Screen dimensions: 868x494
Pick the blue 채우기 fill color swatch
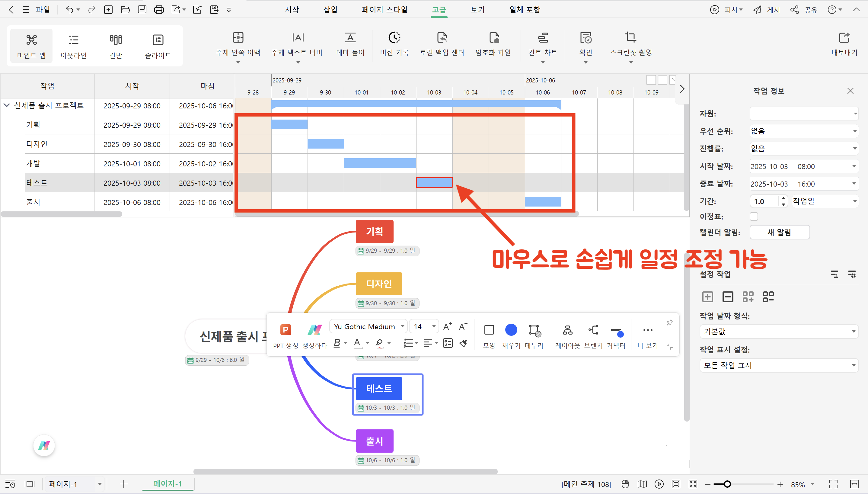(x=511, y=329)
